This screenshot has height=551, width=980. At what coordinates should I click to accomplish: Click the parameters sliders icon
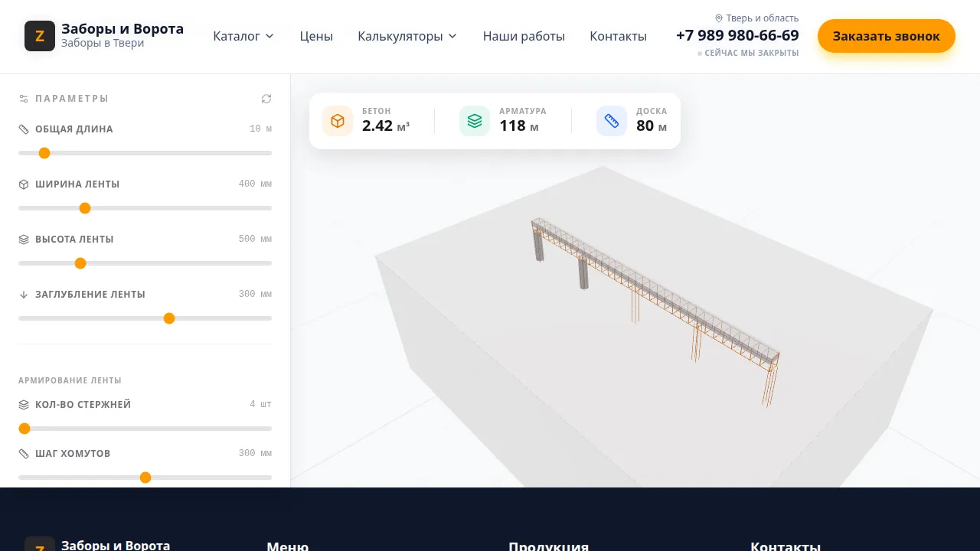tap(24, 99)
